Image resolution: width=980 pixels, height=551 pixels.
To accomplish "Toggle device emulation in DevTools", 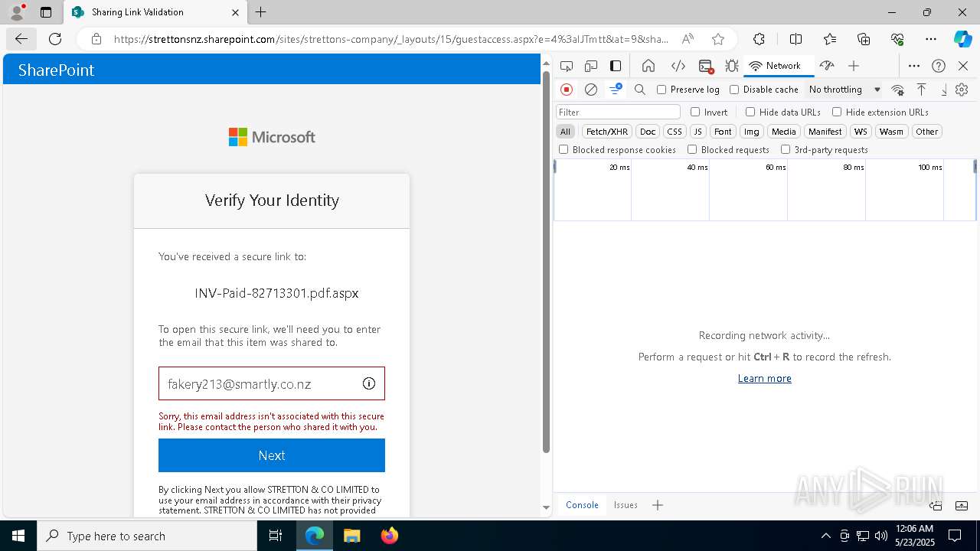I will pyautogui.click(x=591, y=66).
